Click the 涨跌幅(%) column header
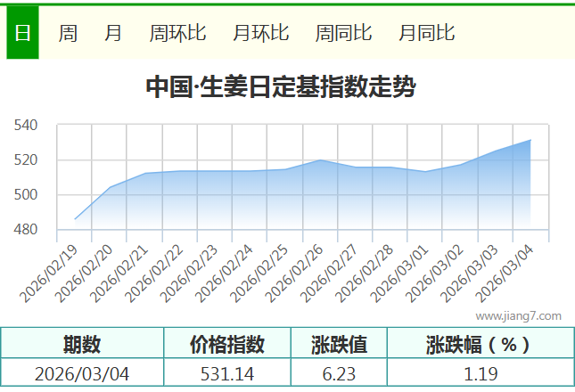 click(x=479, y=344)
